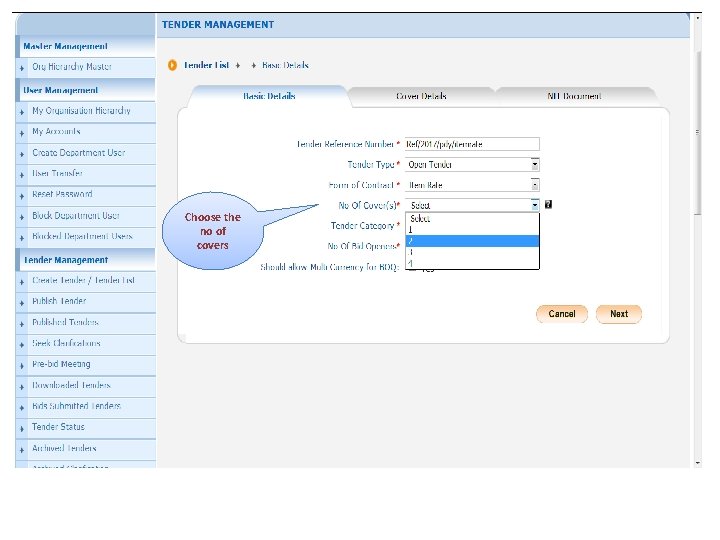Go to Tender List breadcrumb link
This screenshot has height=540, width=720.
206,65
